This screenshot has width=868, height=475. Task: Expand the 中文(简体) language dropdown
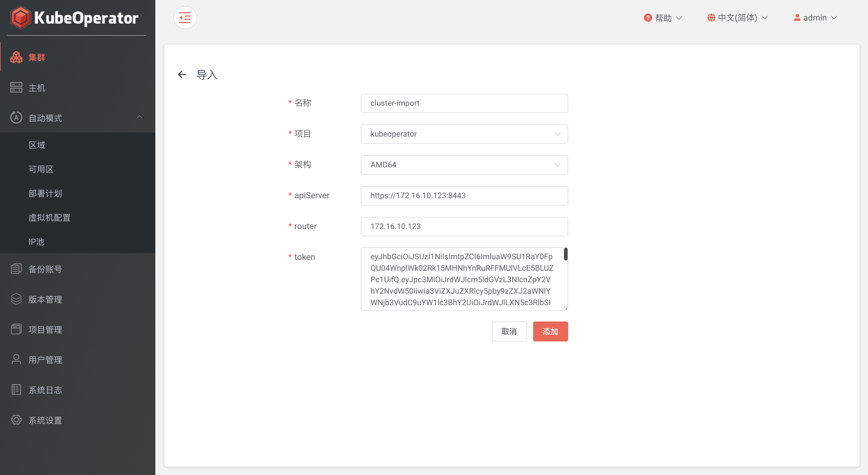point(738,18)
